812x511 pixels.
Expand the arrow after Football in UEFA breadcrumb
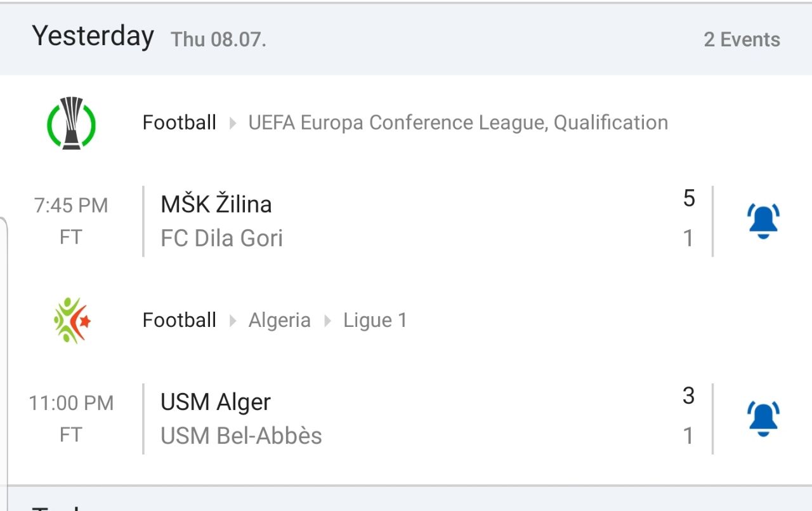pos(233,123)
